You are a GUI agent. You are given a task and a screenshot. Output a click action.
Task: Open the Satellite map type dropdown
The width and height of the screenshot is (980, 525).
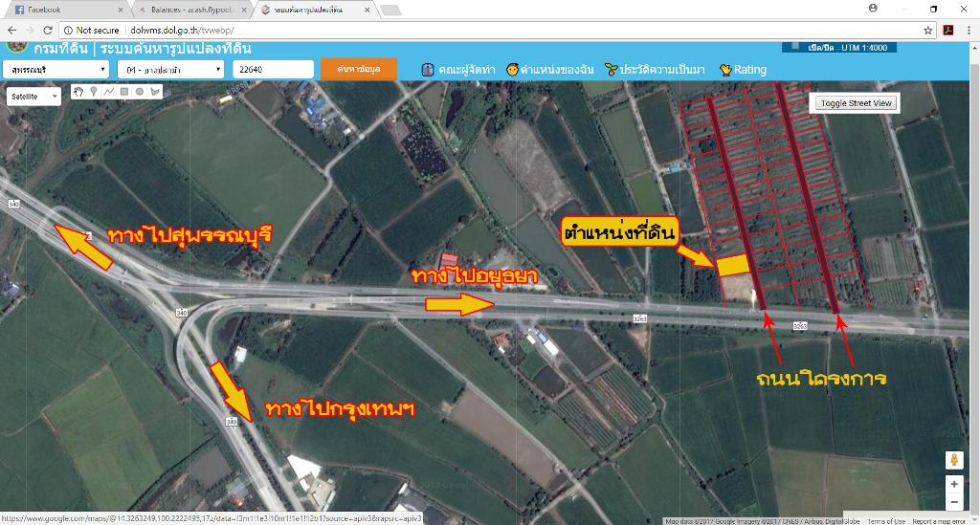[x=33, y=97]
